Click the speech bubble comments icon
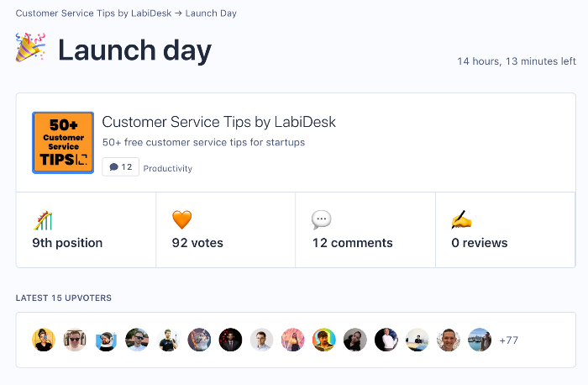 [x=322, y=220]
